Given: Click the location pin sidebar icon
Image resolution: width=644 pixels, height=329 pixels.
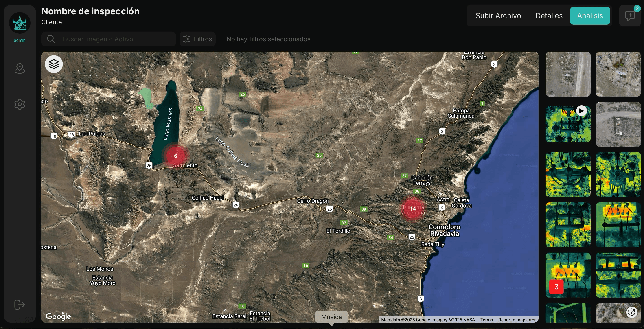Looking at the screenshot, I should coord(20,68).
